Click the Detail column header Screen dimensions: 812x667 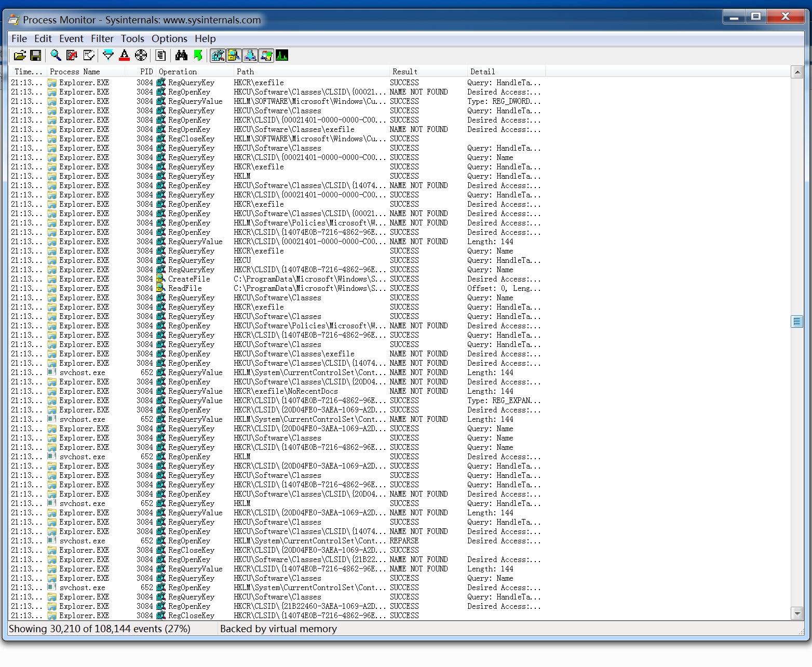pos(506,72)
